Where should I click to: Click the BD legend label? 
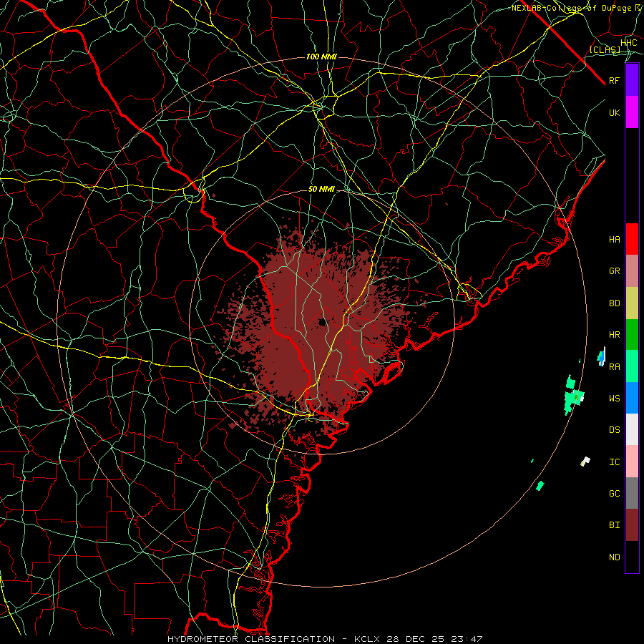614,303
